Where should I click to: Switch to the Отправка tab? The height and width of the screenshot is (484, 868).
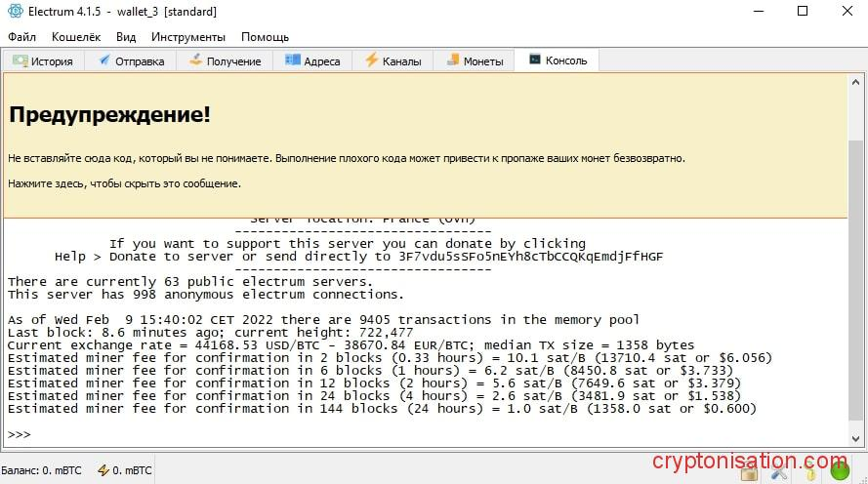tap(131, 60)
